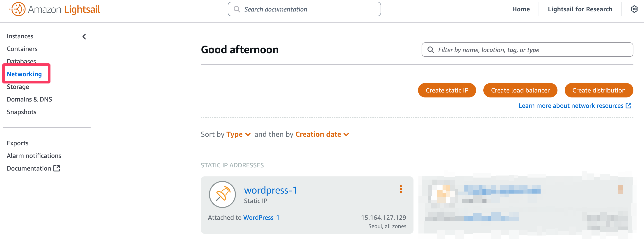Click the magnifier icon in the filter box

[431, 50]
